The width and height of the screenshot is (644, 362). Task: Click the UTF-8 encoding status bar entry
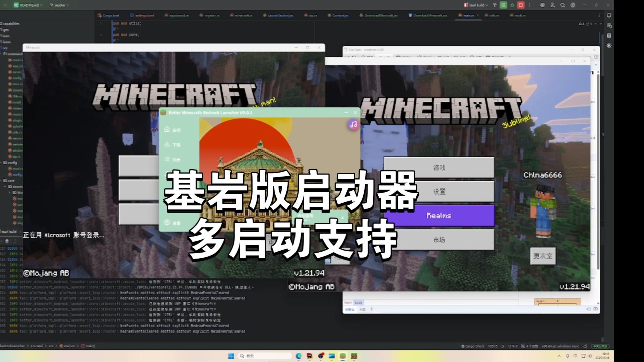pos(513,346)
